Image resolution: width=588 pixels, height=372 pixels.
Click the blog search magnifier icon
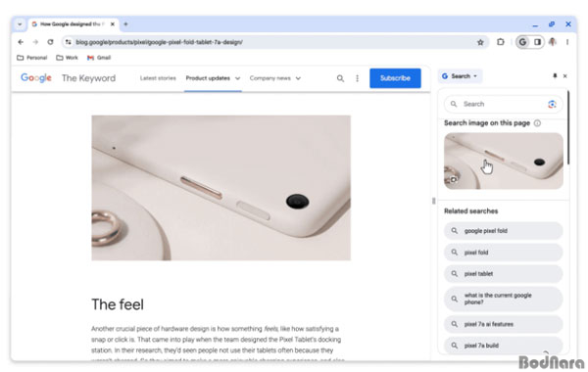(340, 78)
